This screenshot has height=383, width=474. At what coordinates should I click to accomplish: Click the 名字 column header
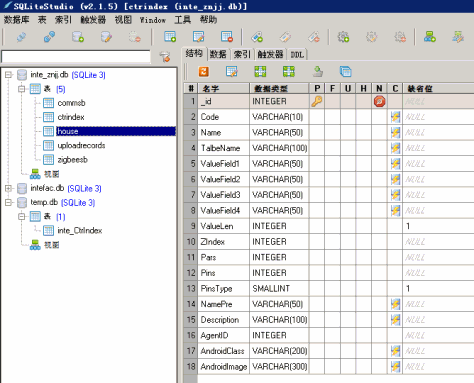click(x=223, y=89)
